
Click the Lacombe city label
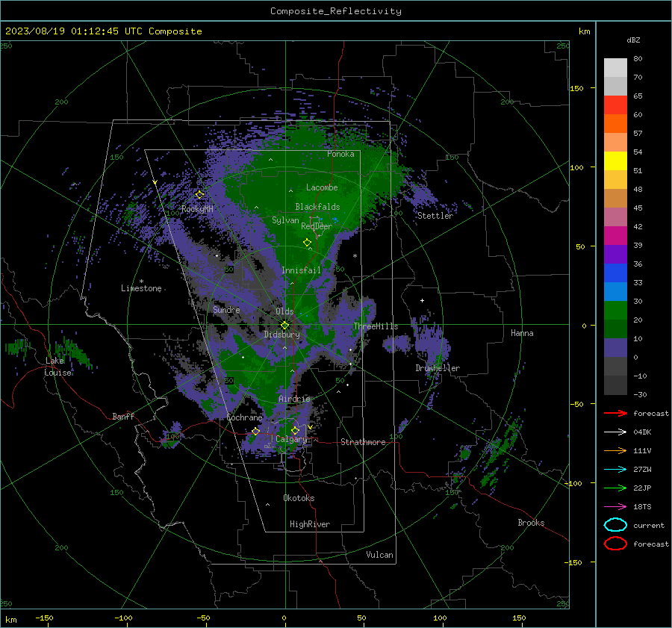(x=322, y=187)
